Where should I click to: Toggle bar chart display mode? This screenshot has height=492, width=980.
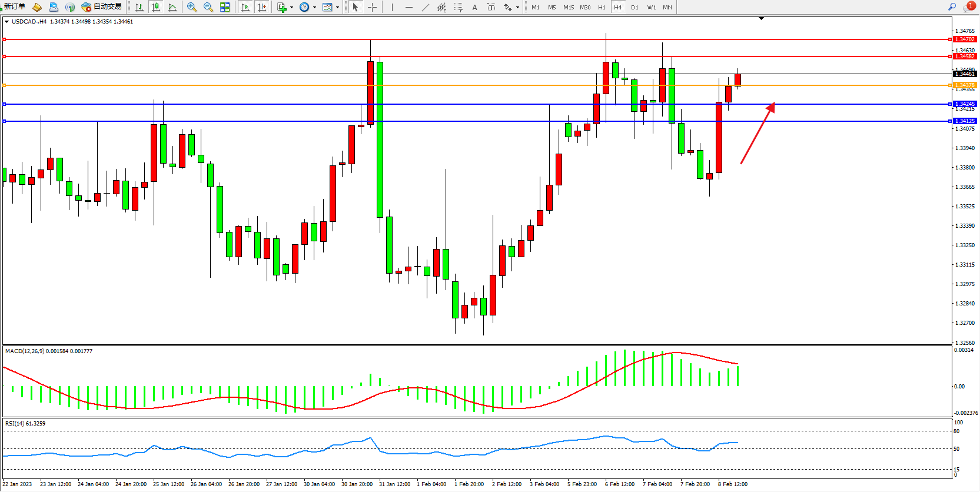coord(139,7)
